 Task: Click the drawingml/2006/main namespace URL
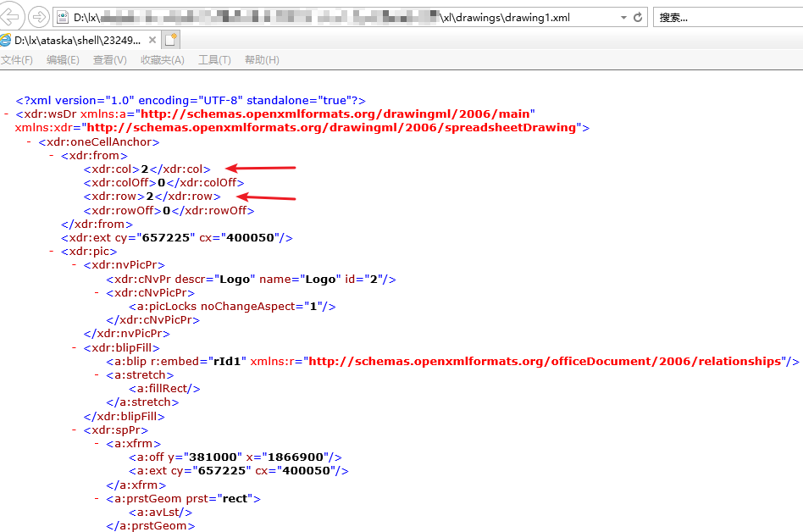(335, 114)
